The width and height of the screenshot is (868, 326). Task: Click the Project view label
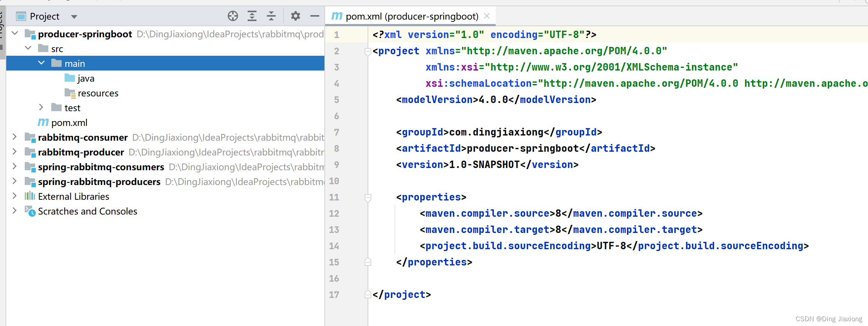tap(45, 16)
